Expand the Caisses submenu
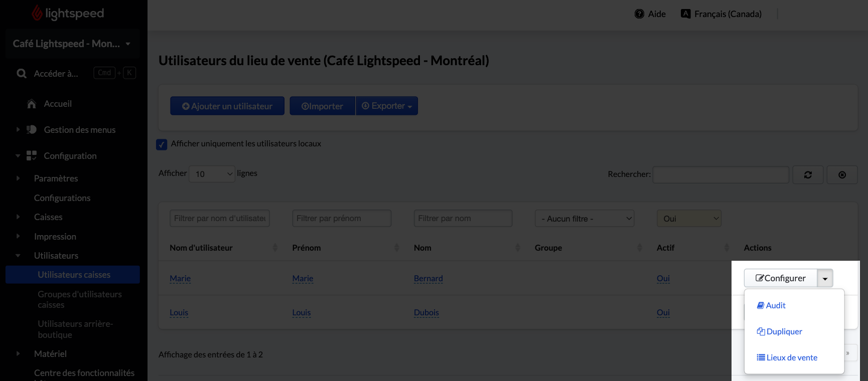 click(18, 217)
